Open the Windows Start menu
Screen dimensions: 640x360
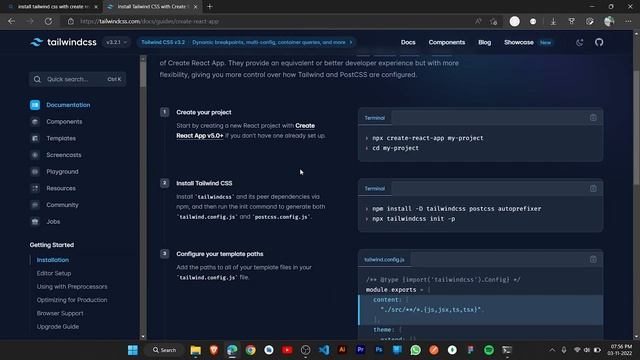click(133, 350)
